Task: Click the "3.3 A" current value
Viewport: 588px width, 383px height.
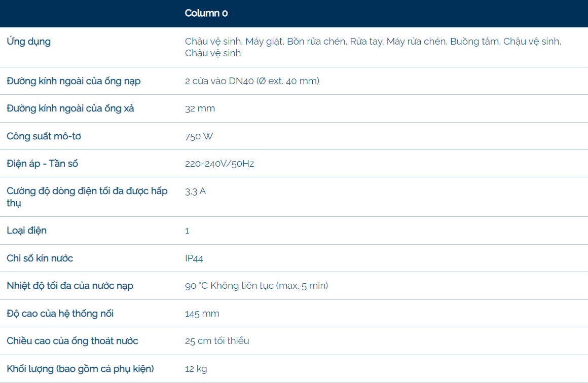Action: tap(195, 191)
